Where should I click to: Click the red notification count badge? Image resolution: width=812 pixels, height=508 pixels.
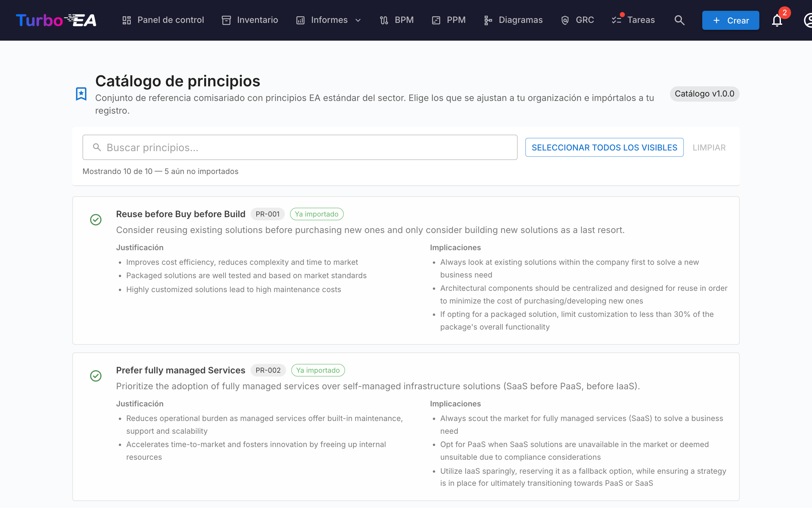784,13
